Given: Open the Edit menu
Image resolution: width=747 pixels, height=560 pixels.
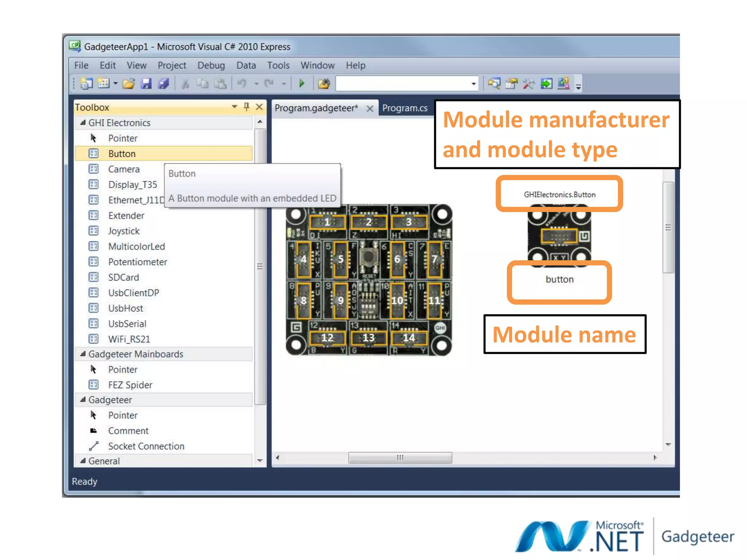Looking at the screenshot, I should 108,65.
